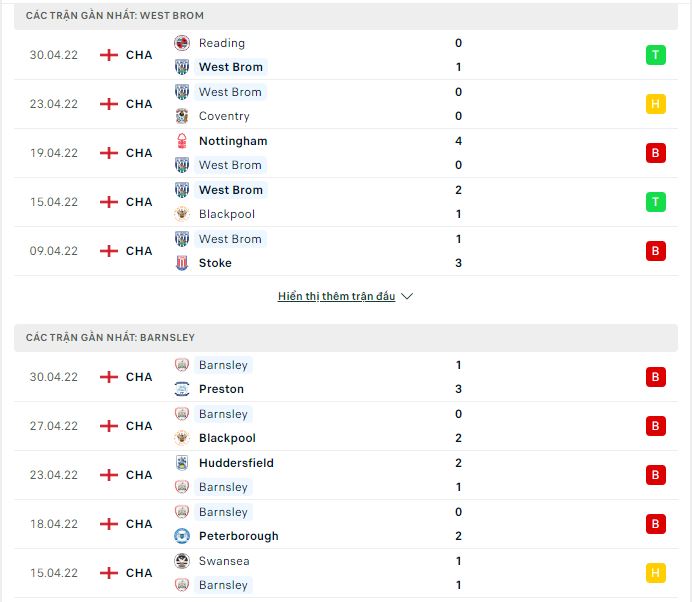692x602 pixels.
Task: Click the Nottingham club crest icon
Action: tap(182, 141)
